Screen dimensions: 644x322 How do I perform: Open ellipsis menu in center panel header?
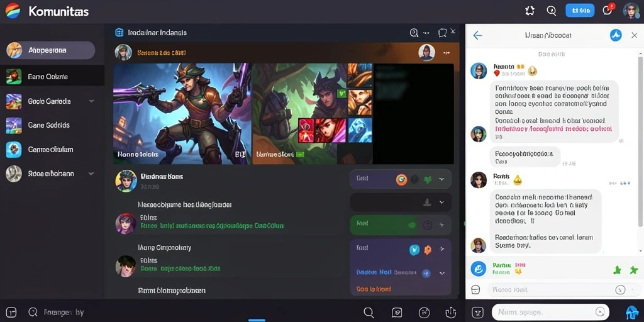426,33
